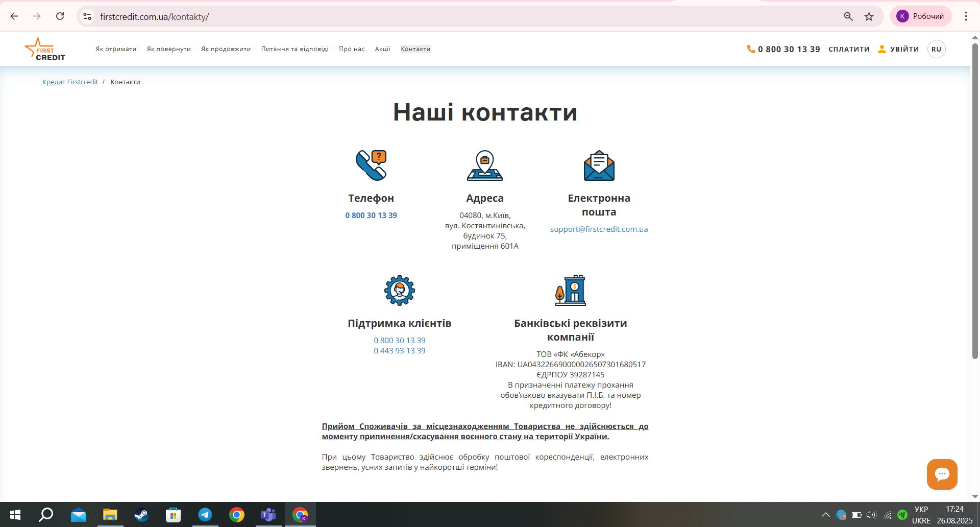Click 0 800 30 13 39 under Підтримка клієнтів
The height and width of the screenshot is (527, 980).
pyautogui.click(x=400, y=341)
